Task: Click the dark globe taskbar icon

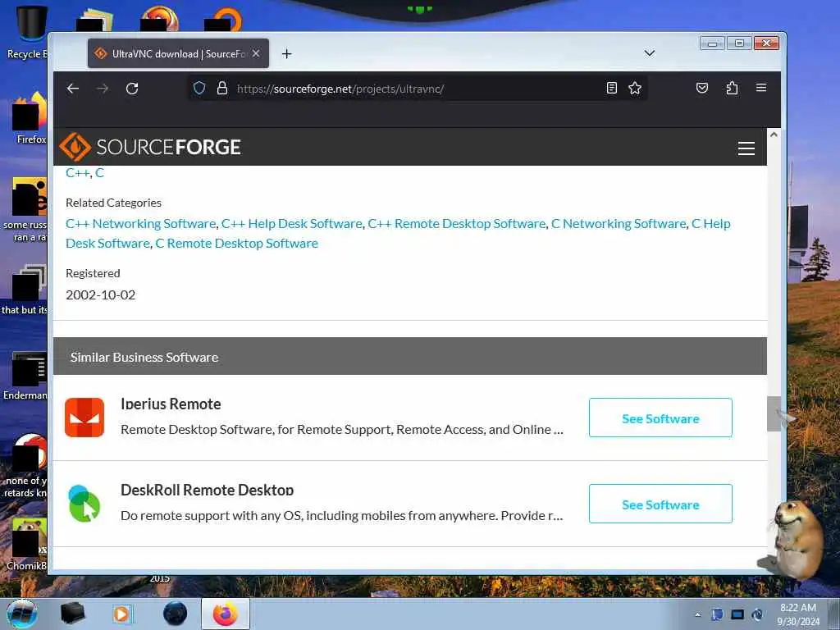Action: [176, 614]
